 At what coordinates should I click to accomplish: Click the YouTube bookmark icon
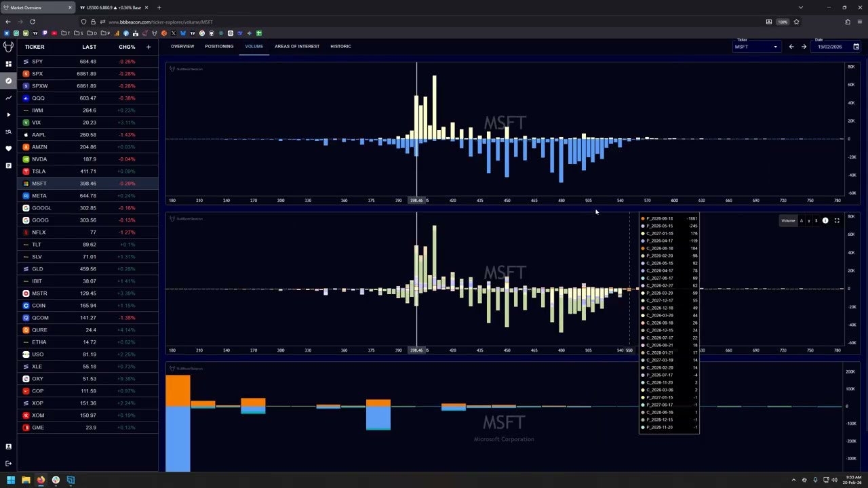tap(54, 33)
